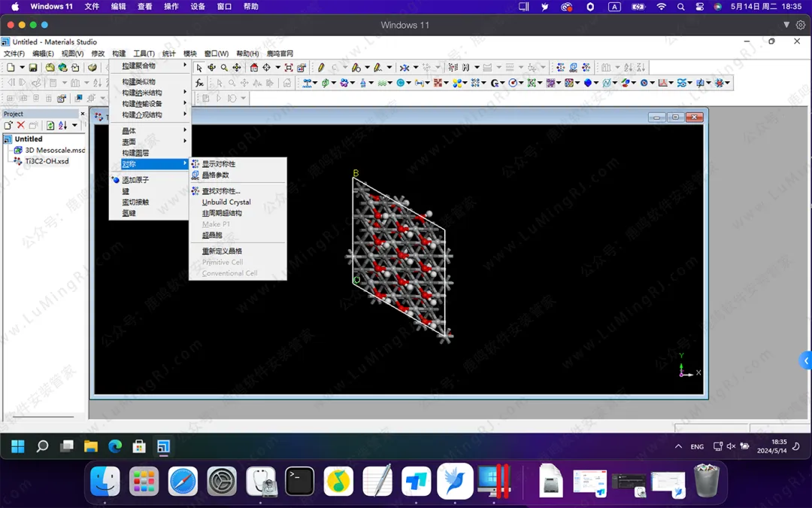The width and height of the screenshot is (812, 508).
Task: Open dropdown arrow beside New document icon
Action: point(22,68)
